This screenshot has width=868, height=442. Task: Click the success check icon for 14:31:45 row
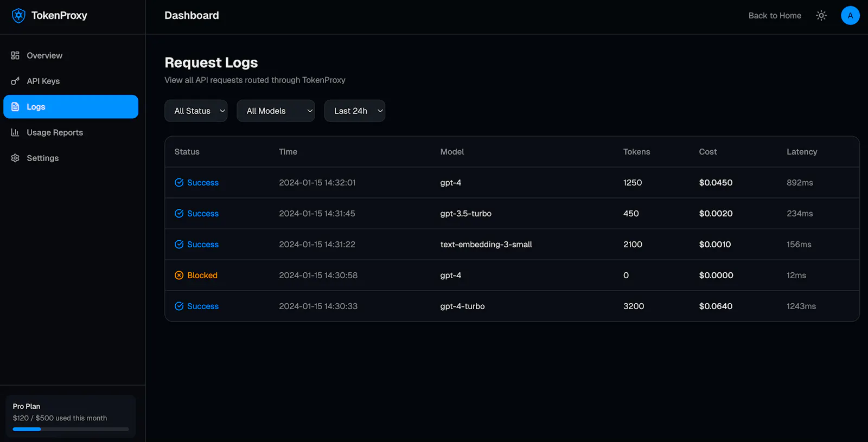pyautogui.click(x=179, y=214)
